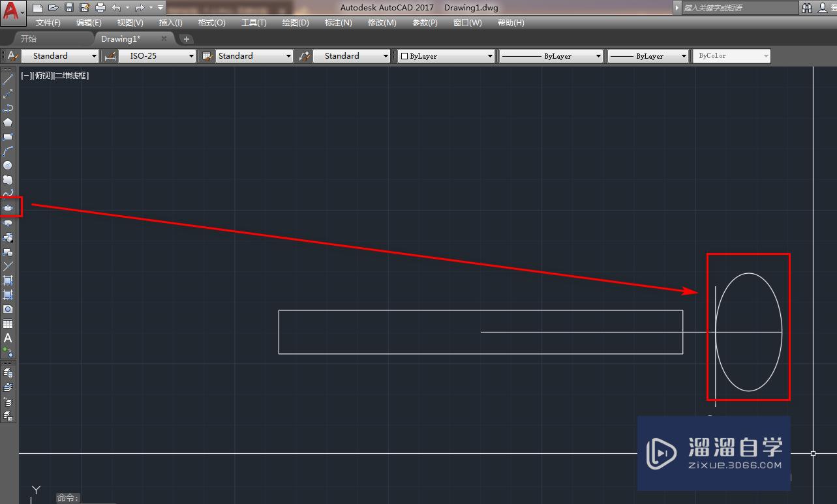Select the Table tool
837x504 pixels.
click(8, 323)
